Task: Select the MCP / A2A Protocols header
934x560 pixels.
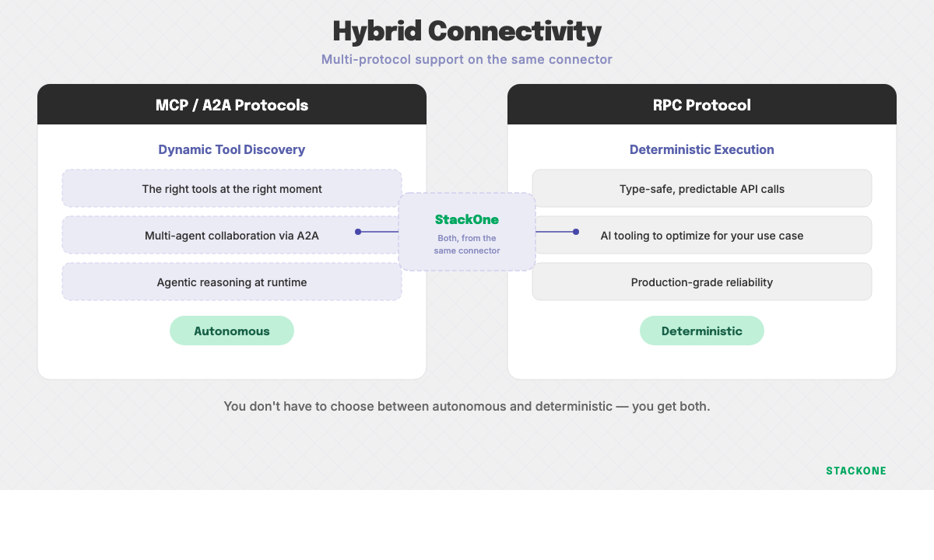Action: [x=232, y=104]
